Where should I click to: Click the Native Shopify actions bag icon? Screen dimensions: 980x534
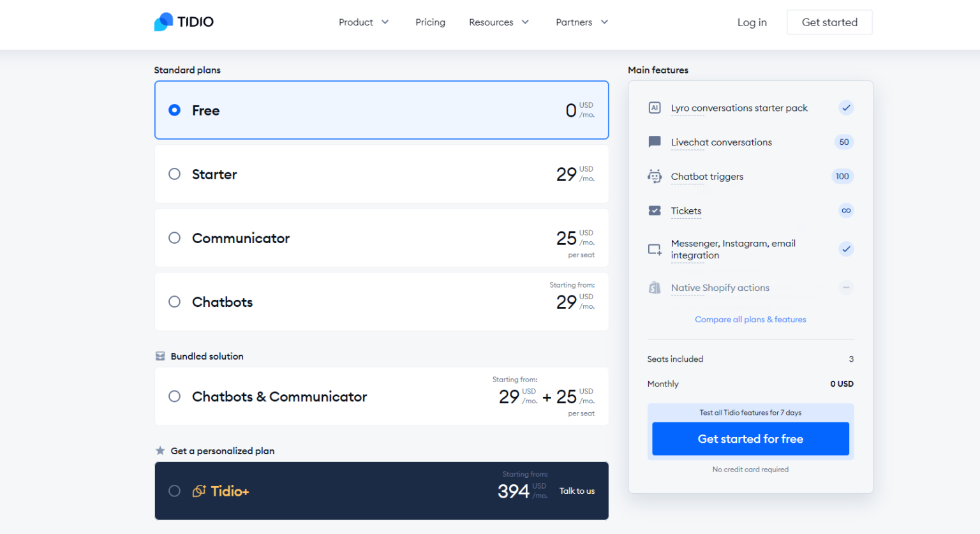pos(655,287)
